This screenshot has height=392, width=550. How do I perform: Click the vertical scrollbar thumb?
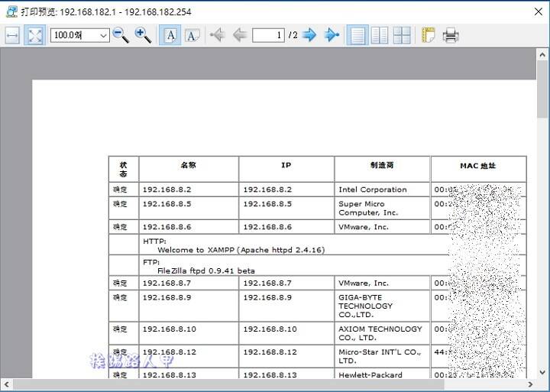click(x=542, y=89)
